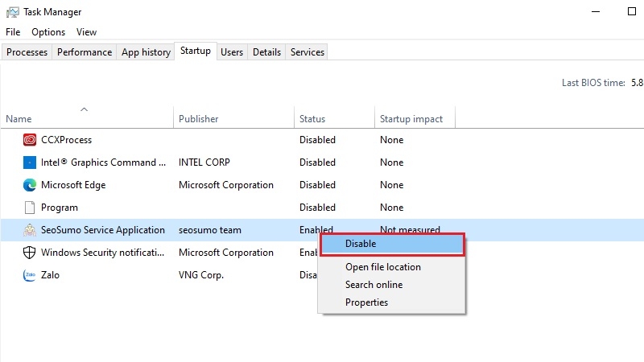Select the CCXProcess row name
644x362 pixels.
[x=66, y=140]
